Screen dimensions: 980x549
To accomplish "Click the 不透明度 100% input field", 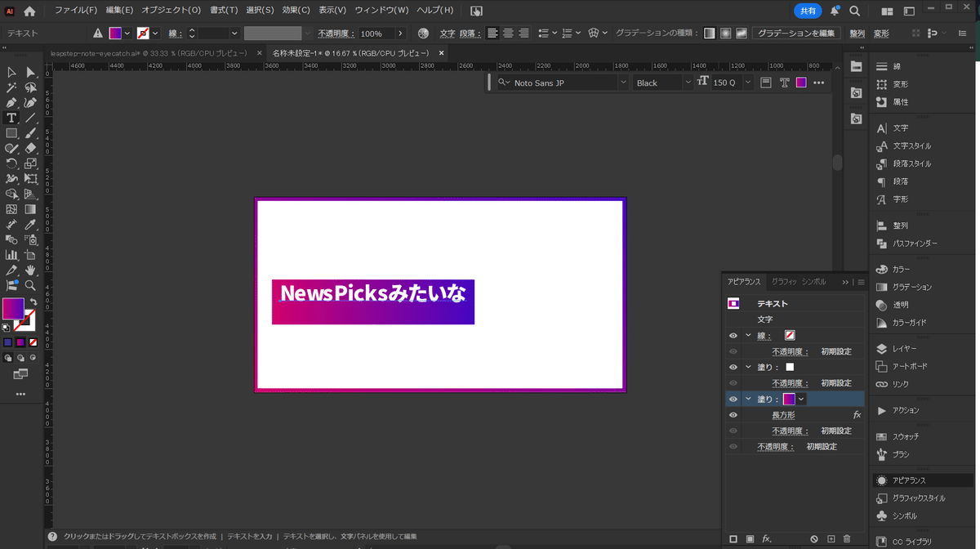I will click(x=376, y=33).
